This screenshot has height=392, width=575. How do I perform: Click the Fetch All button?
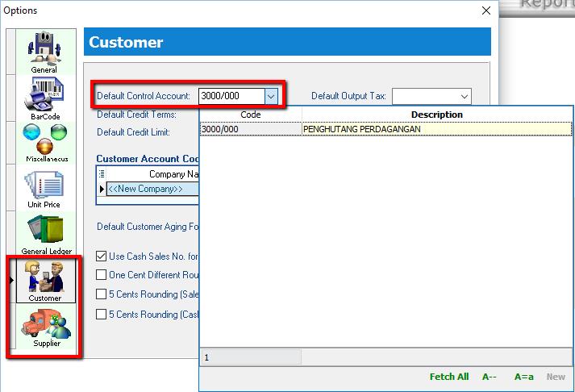[448, 377]
